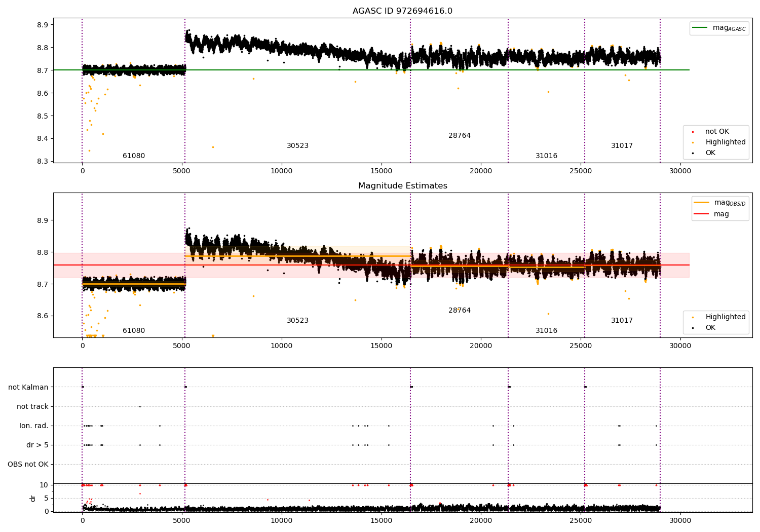Click the 5 tick on the dr axis
This screenshot has height=532, width=760.
[x=46, y=499]
